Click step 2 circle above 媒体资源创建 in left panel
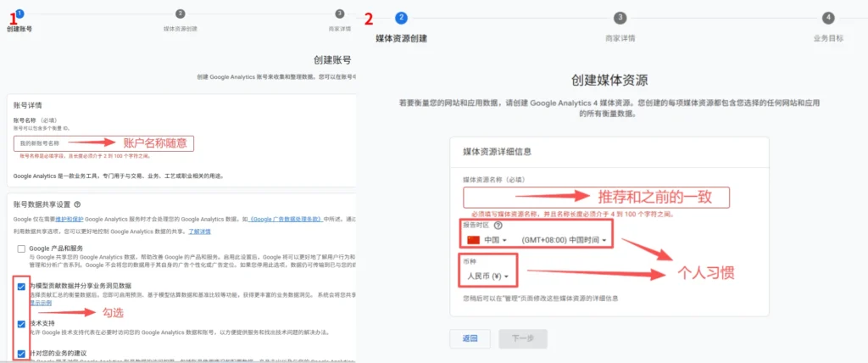This screenshot has width=868, height=363. (x=180, y=14)
